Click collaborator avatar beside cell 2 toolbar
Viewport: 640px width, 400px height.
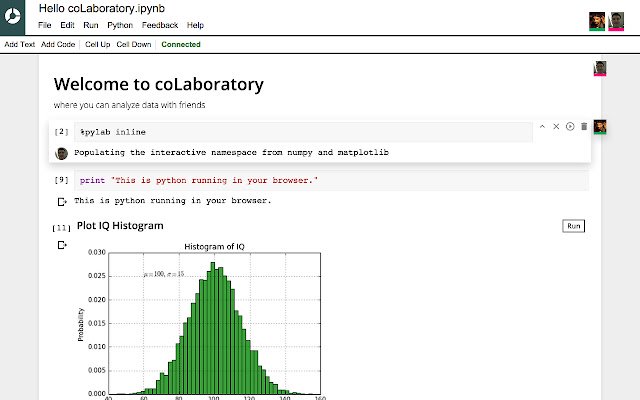tap(600, 127)
